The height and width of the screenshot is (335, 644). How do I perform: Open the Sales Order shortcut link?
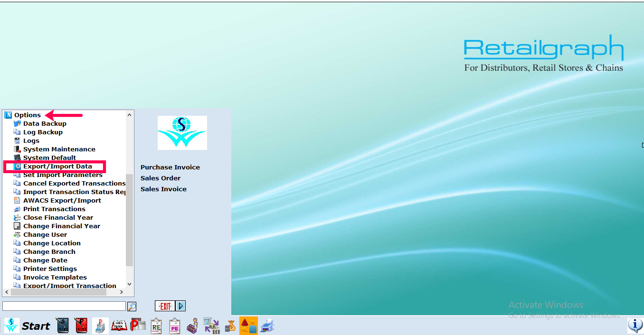161,178
